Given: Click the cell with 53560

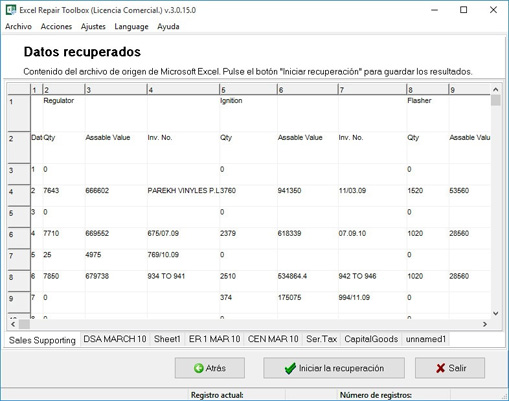Looking at the screenshot, I should click(469, 195).
